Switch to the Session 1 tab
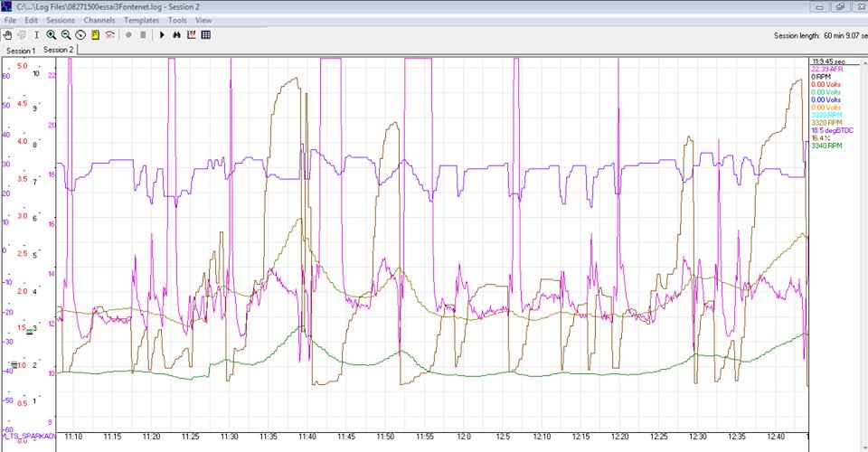Image resolution: width=868 pixels, height=452 pixels. (x=21, y=51)
